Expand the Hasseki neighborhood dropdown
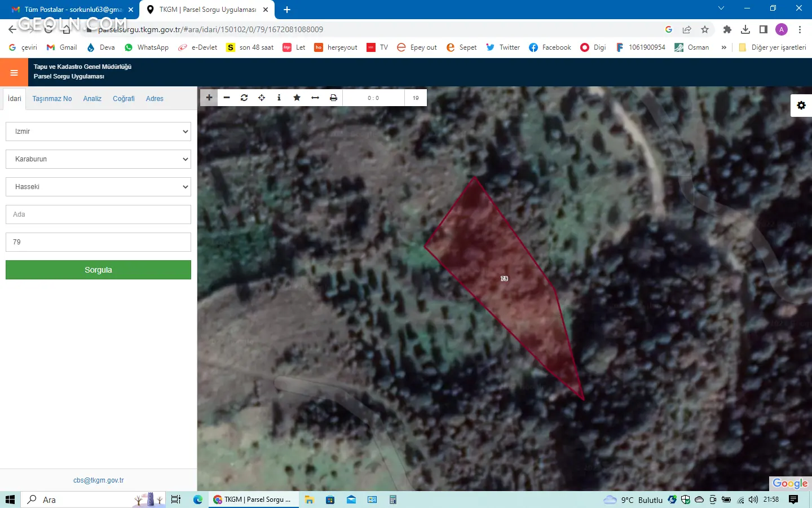The width and height of the screenshot is (812, 508). tap(98, 187)
